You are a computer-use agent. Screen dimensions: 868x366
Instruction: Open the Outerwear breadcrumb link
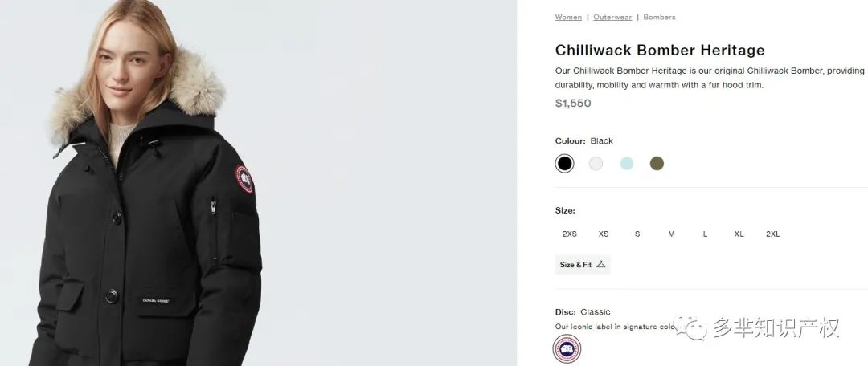tap(612, 17)
